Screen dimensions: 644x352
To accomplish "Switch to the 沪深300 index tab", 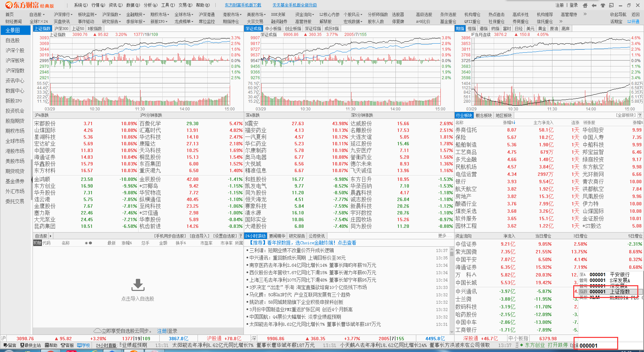I will (61, 29).
